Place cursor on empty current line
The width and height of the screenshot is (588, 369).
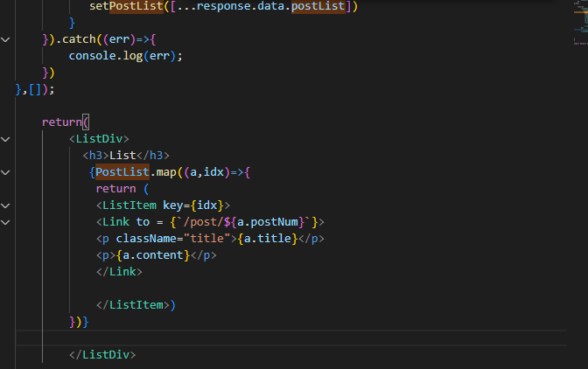click(291, 338)
